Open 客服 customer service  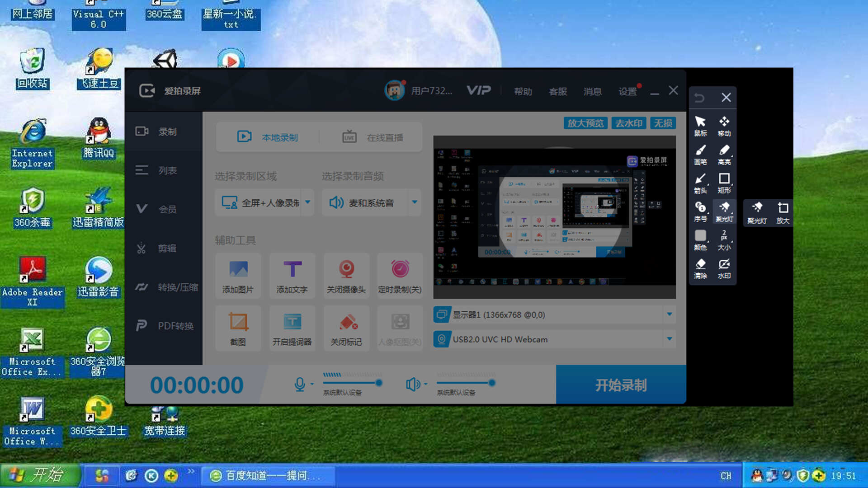coord(558,91)
